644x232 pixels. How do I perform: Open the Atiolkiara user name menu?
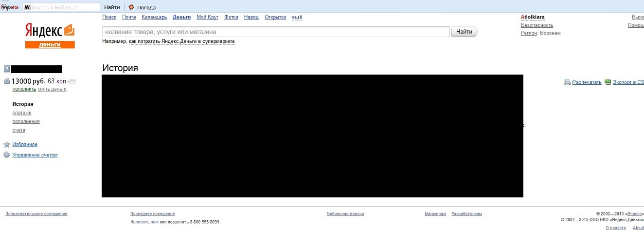click(x=533, y=17)
